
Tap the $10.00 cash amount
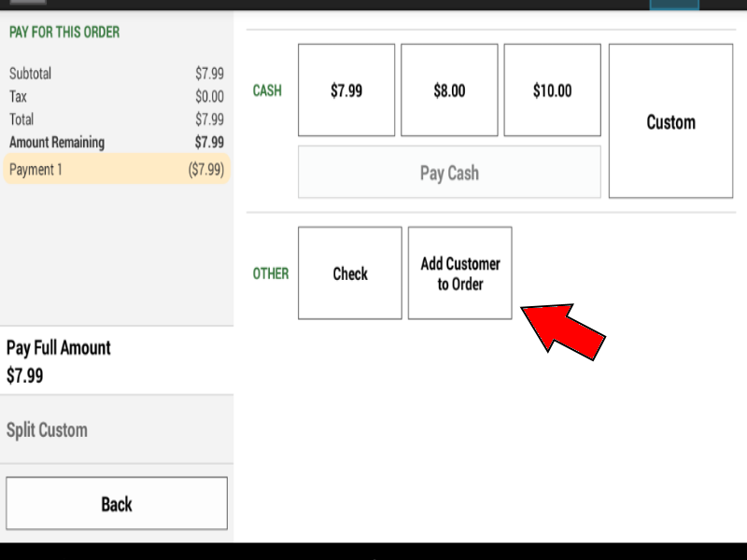tap(552, 90)
